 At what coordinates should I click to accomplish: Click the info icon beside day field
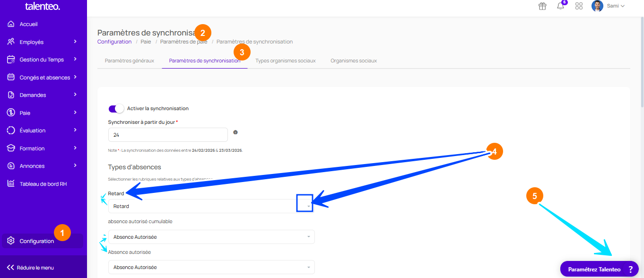point(235,132)
